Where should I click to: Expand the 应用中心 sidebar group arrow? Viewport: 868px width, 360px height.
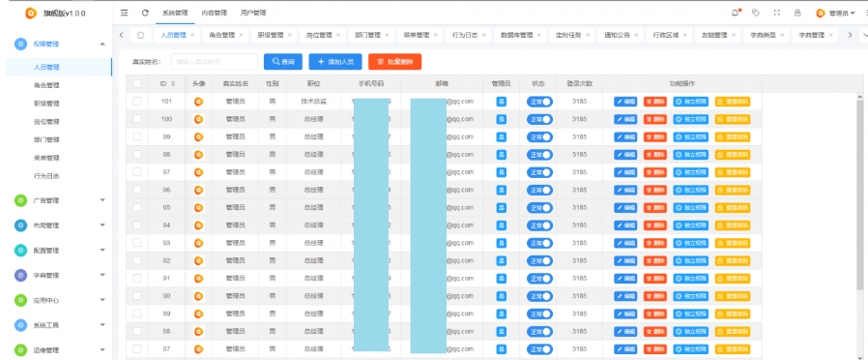click(102, 300)
